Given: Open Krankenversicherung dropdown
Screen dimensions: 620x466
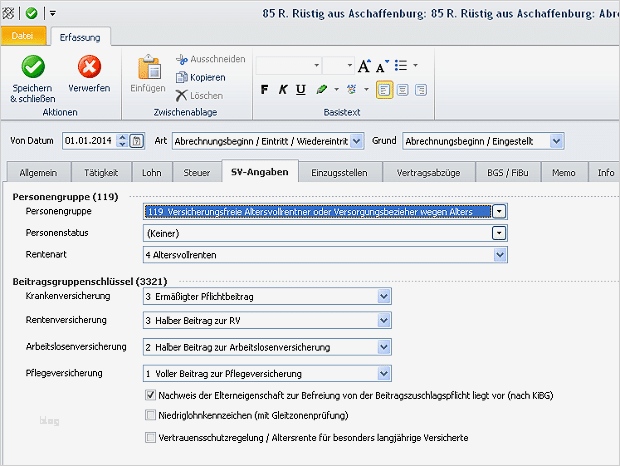Looking at the screenshot, I should point(384,296).
